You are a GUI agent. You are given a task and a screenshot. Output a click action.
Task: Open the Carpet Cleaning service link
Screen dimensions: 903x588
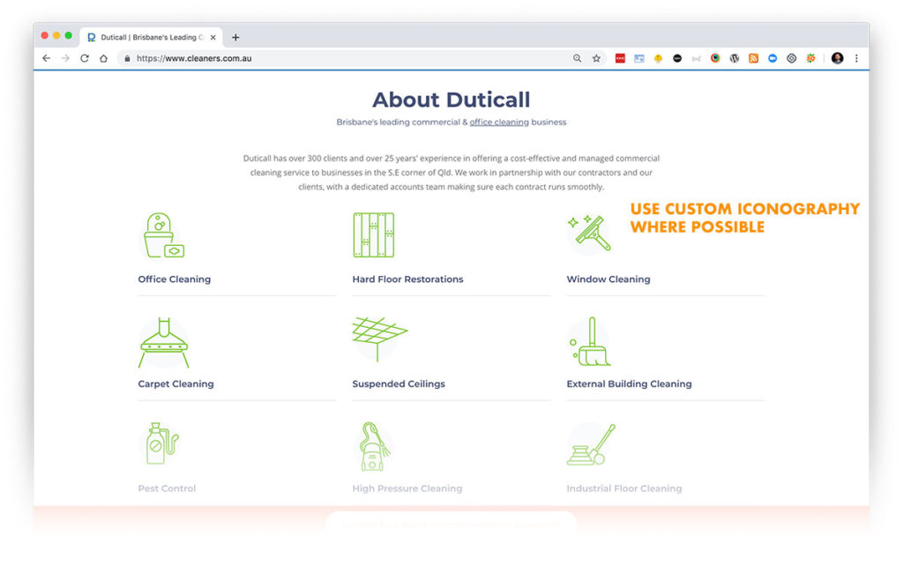[175, 384]
